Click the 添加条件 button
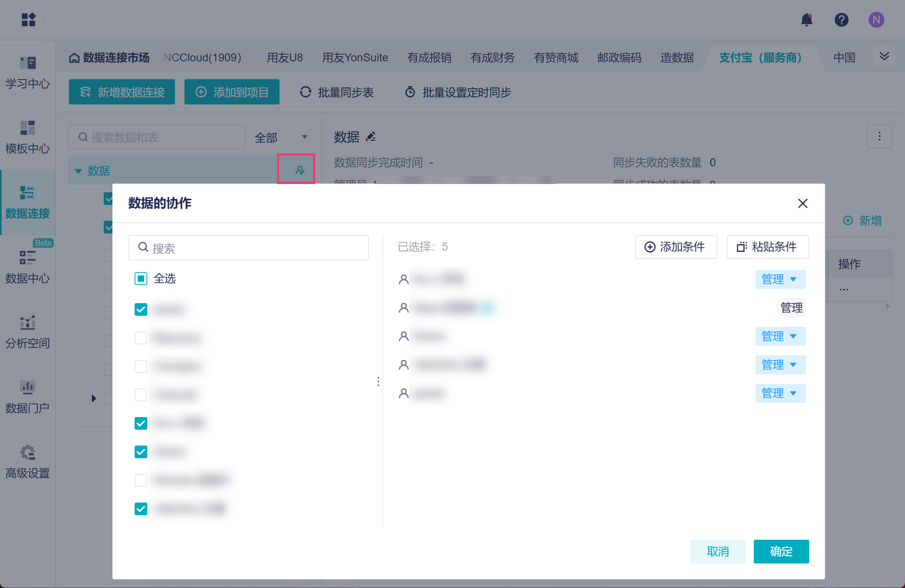 (676, 247)
